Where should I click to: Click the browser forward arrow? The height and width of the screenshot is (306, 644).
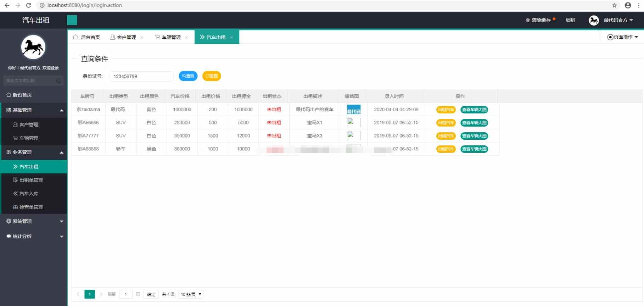(x=18, y=5)
